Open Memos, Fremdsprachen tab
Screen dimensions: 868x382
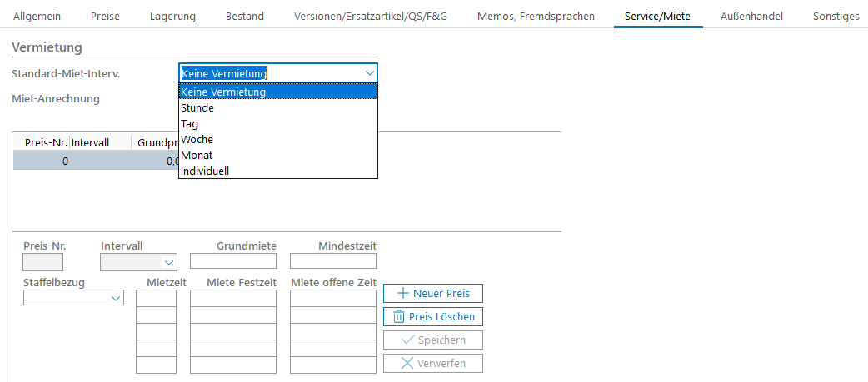pyautogui.click(x=536, y=16)
